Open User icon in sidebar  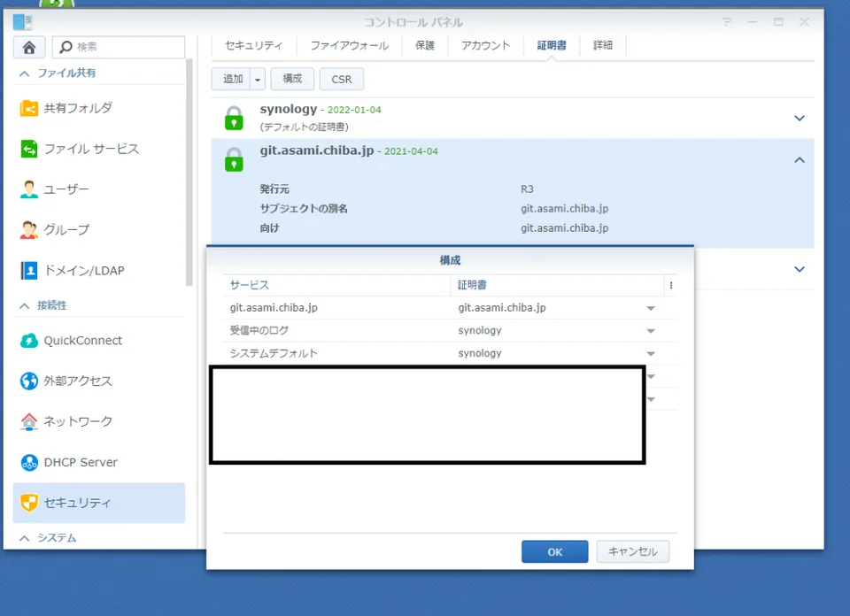tap(28, 189)
